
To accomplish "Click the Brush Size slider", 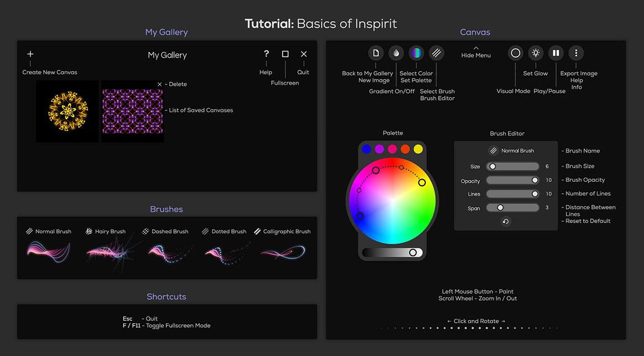I will point(512,166).
